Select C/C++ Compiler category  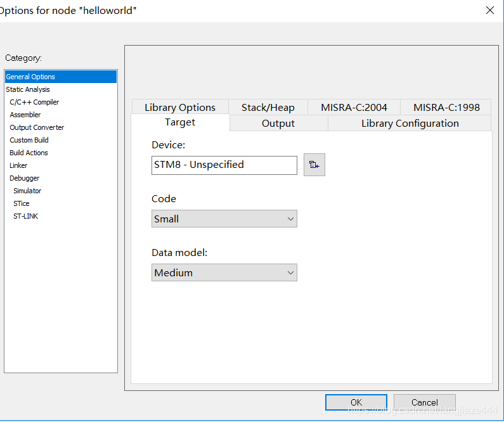point(34,102)
